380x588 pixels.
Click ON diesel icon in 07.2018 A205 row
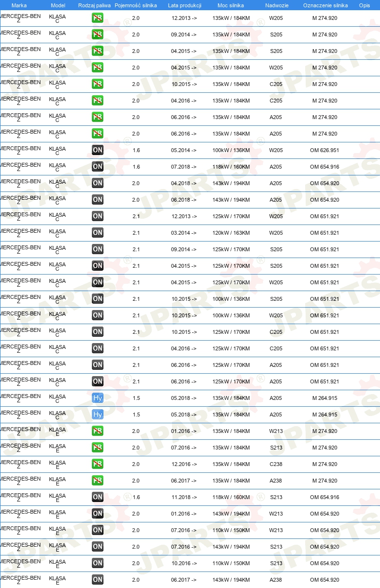click(x=98, y=167)
